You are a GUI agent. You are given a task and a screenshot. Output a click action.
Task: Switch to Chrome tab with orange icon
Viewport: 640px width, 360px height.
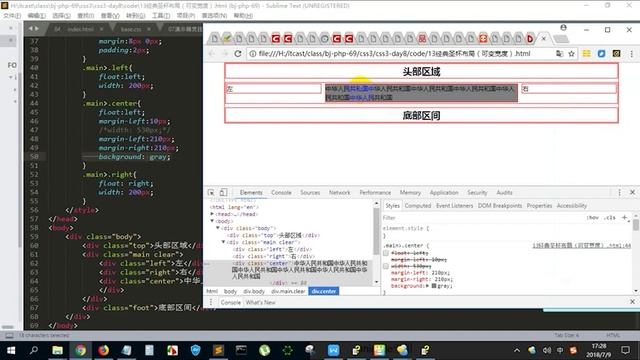click(x=483, y=39)
